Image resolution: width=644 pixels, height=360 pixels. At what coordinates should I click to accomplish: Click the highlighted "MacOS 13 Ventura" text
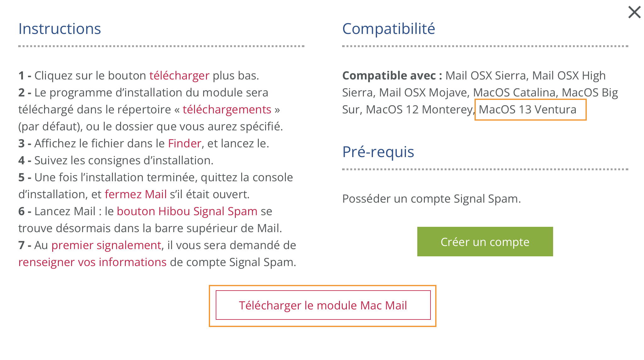click(x=527, y=110)
